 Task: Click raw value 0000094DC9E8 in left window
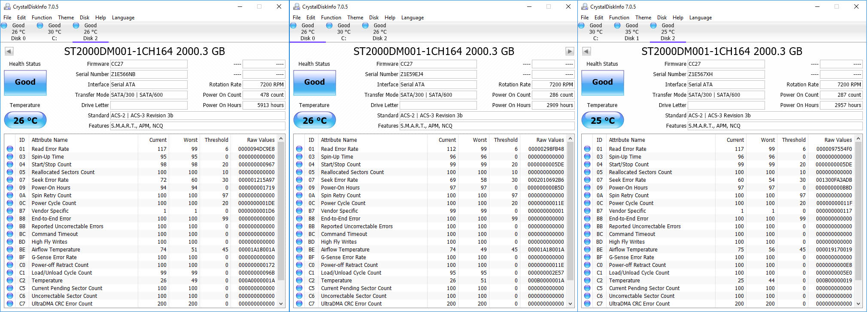(x=256, y=149)
